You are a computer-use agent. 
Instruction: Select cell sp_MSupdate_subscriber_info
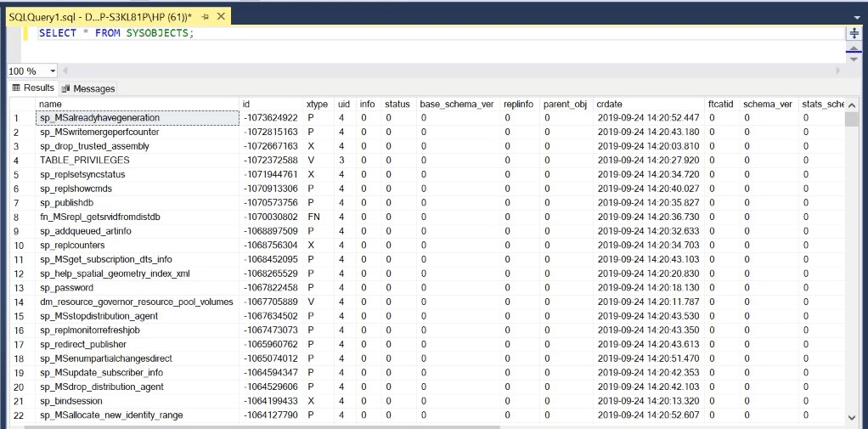(x=138, y=373)
